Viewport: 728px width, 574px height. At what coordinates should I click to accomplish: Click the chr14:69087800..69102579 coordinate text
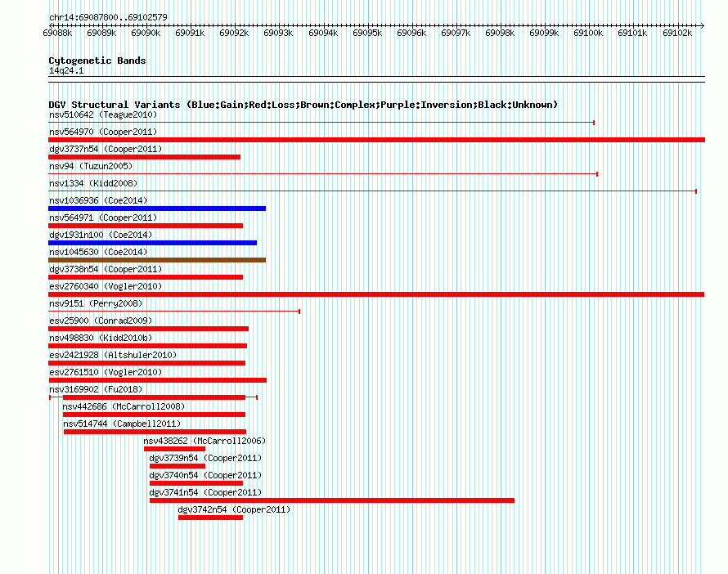coord(108,17)
